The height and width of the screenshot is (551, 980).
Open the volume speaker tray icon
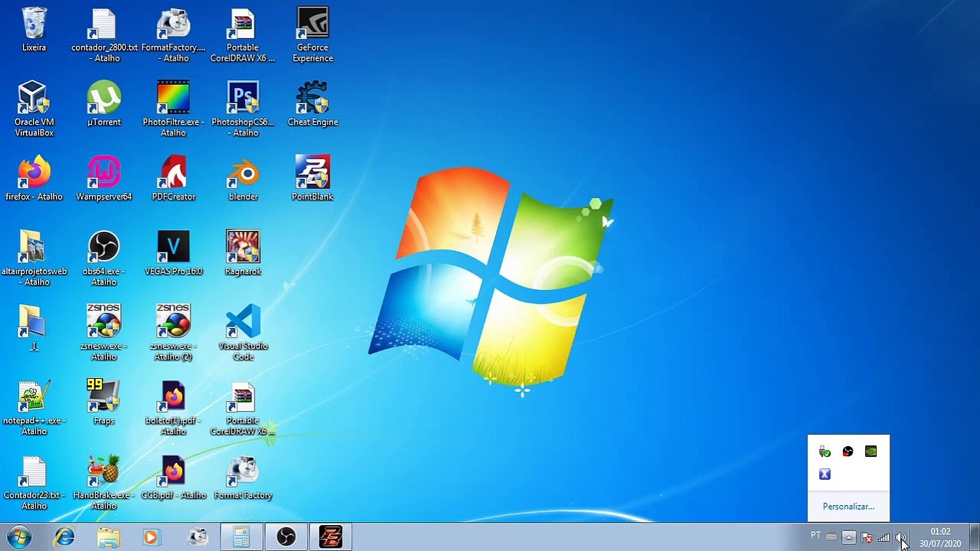[x=901, y=537]
